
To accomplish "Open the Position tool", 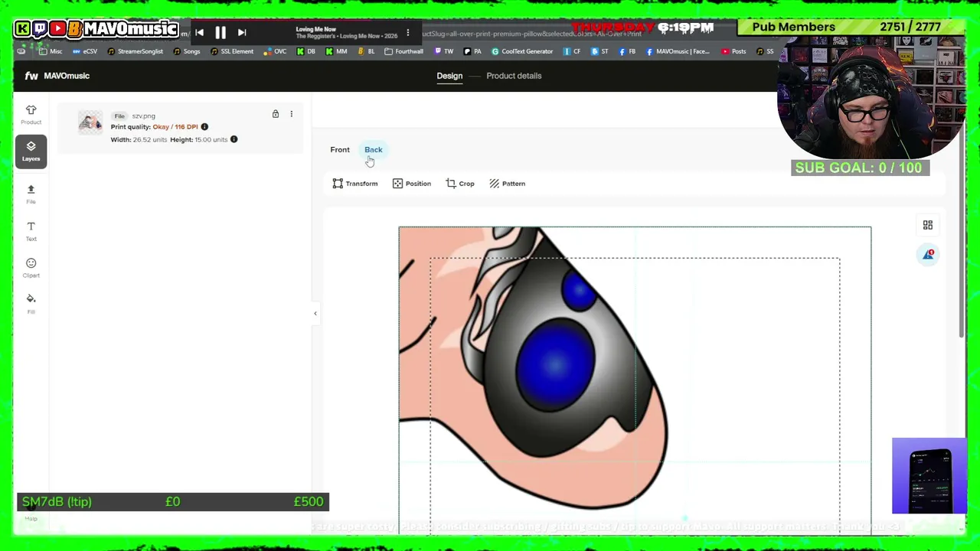I will coord(412,184).
